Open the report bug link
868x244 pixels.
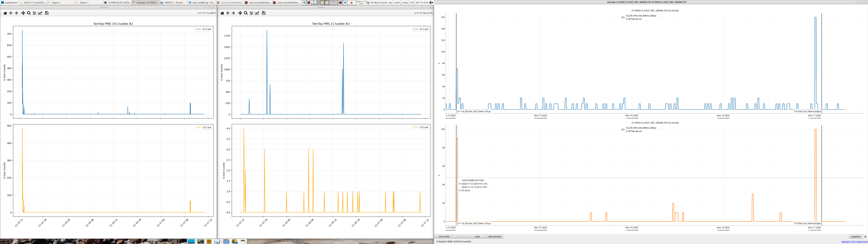click(x=862, y=242)
